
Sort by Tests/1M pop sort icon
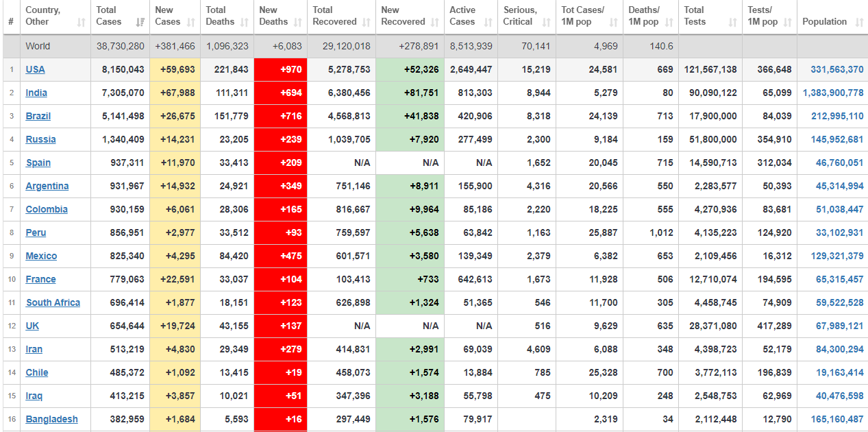pos(788,22)
